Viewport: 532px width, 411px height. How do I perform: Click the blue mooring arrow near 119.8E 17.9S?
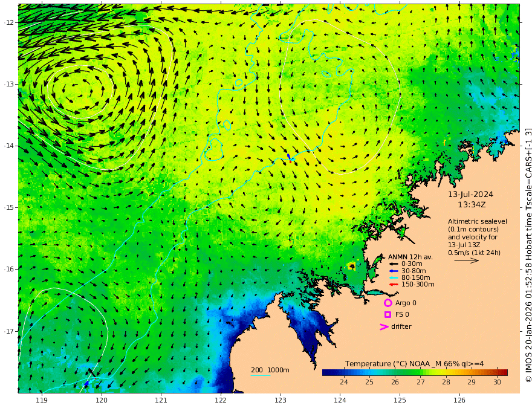(x=87, y=383)
